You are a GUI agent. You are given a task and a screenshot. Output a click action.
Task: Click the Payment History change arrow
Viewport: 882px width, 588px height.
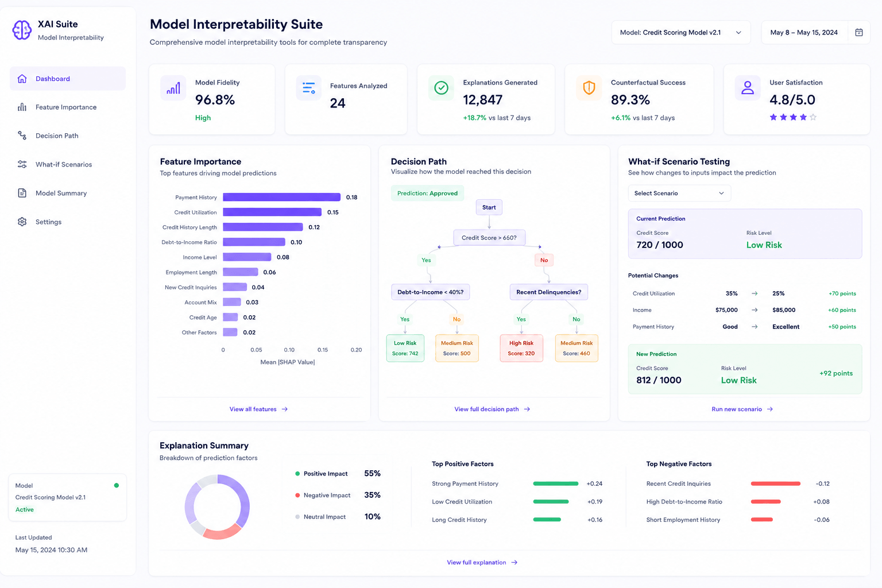[755, 327]
